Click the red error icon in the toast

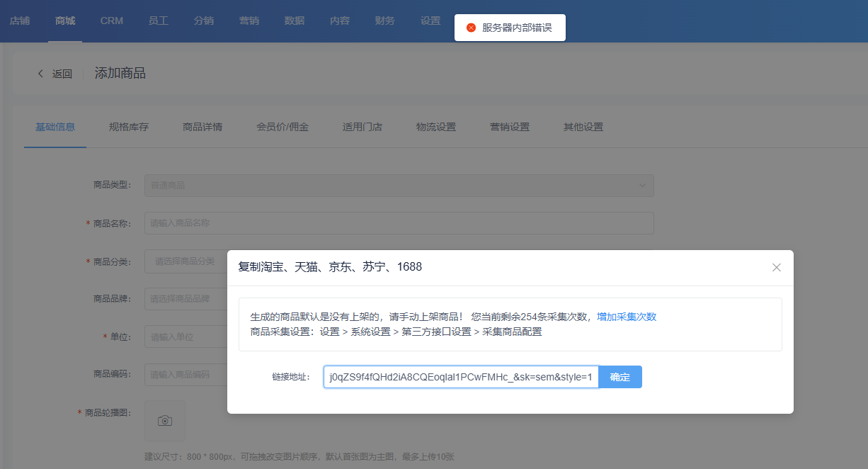(471, 28)
